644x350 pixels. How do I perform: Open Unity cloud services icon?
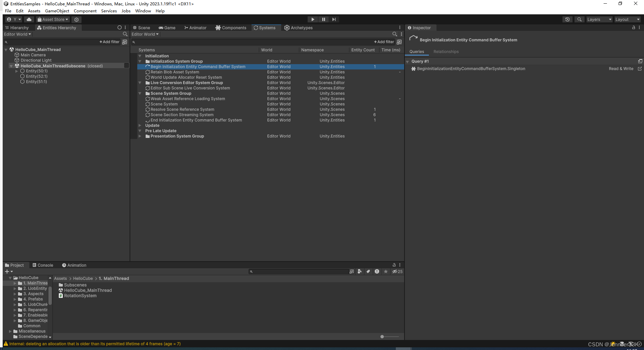29,19
